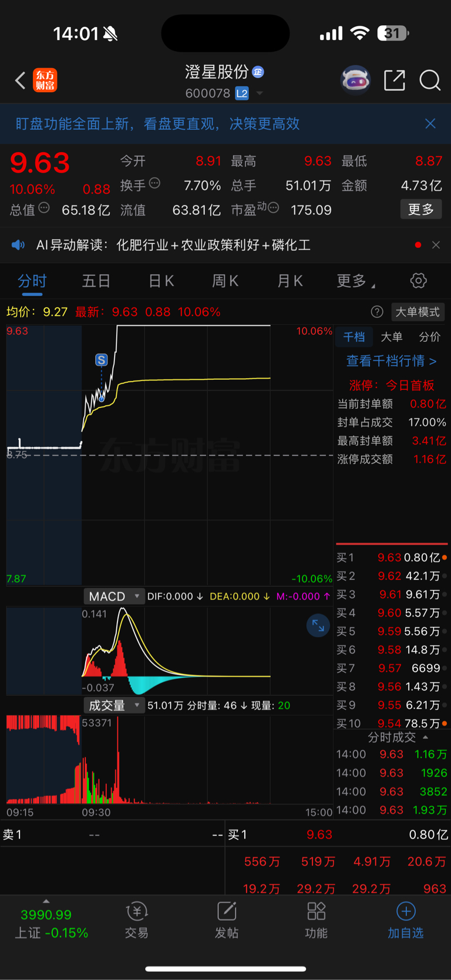
Task: Tap 涨停: 今日首板 label
Action: click(392, 385)
